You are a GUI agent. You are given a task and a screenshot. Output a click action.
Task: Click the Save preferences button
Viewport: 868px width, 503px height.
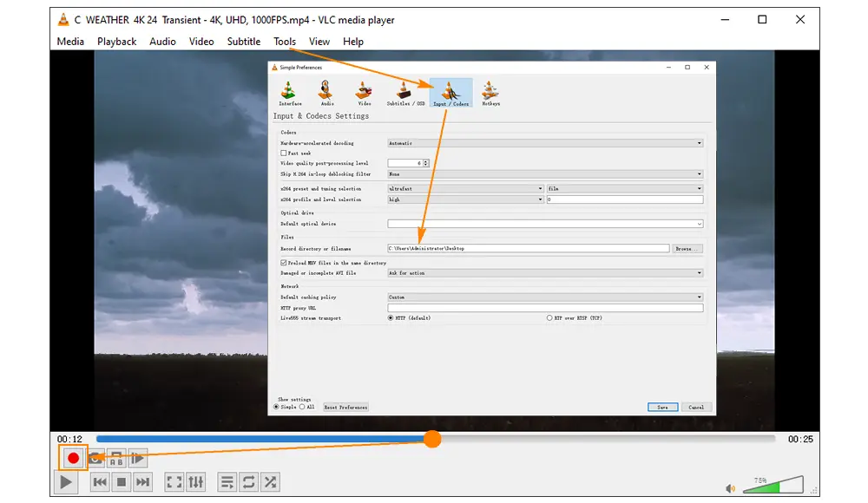coord(662,408)
